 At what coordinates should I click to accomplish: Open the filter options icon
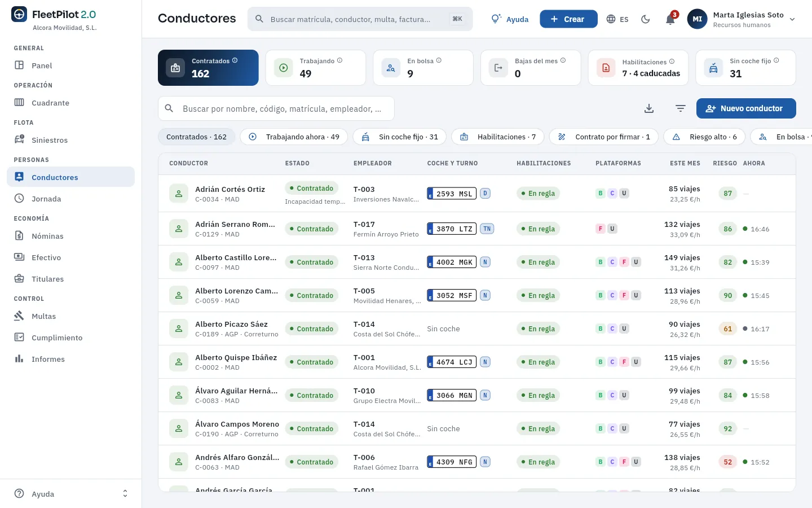click(681, 108)
